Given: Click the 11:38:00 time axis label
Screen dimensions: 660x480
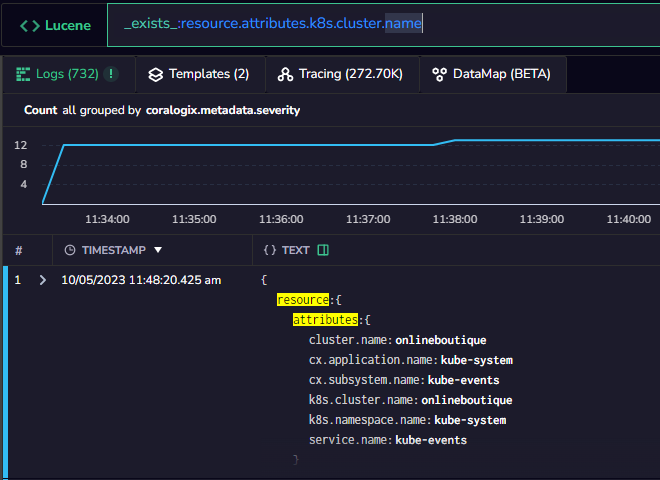Looking at the screenshot, I should [455, 219].
